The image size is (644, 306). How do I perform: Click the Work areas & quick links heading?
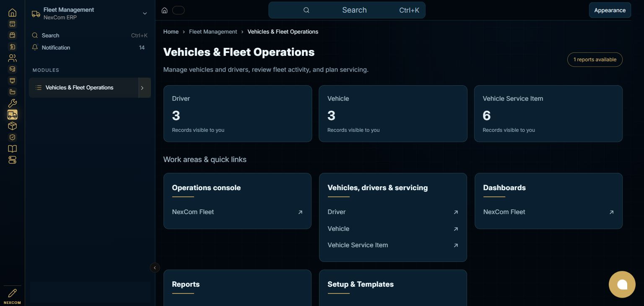point(205,160)
